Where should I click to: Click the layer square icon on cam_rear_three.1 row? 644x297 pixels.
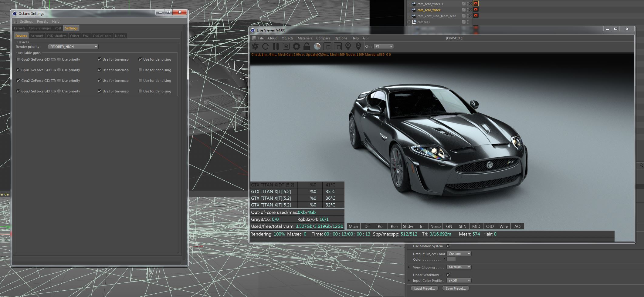tap(463, 4)
